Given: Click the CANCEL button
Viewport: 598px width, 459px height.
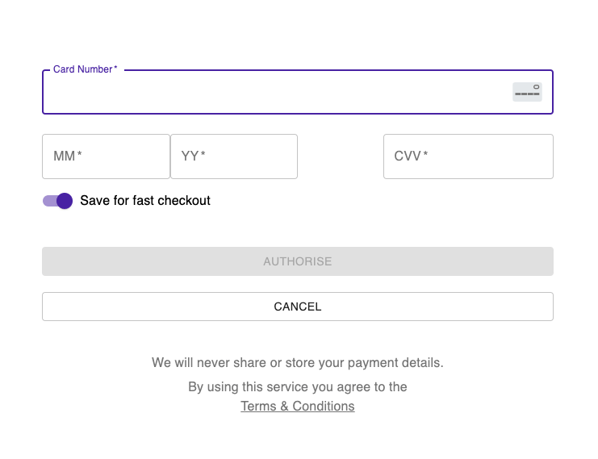Looking at the screenshot, I should 297,307.
